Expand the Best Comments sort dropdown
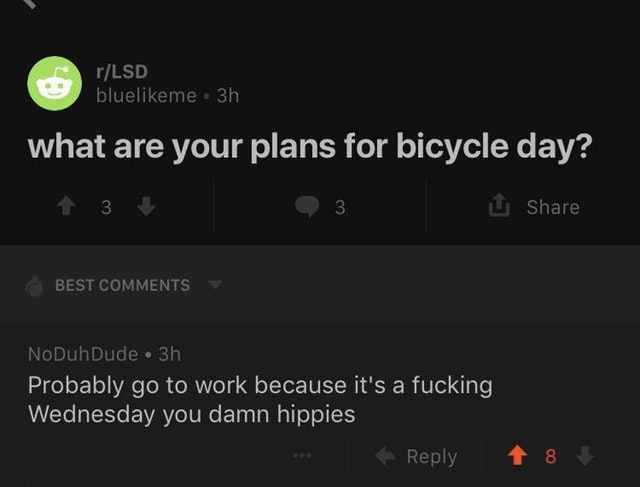 [x=124, y=285]
